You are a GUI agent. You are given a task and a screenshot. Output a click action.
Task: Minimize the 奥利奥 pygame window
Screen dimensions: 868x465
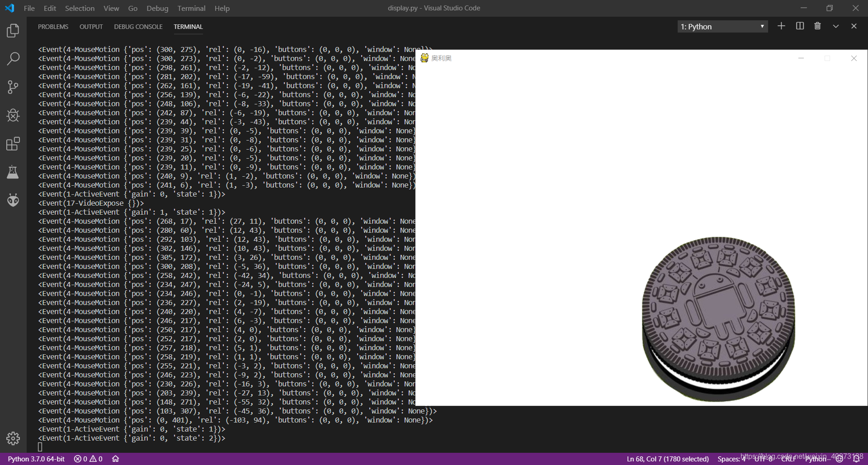coord(801,58)
